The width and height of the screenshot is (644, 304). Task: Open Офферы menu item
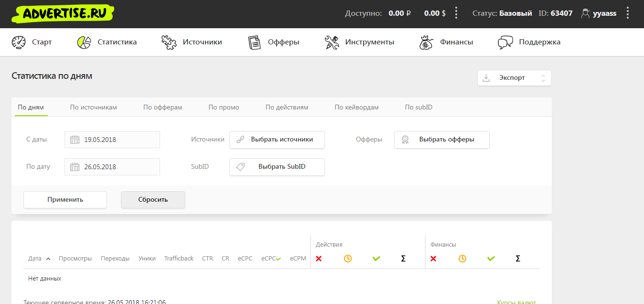tap(274, 42)
